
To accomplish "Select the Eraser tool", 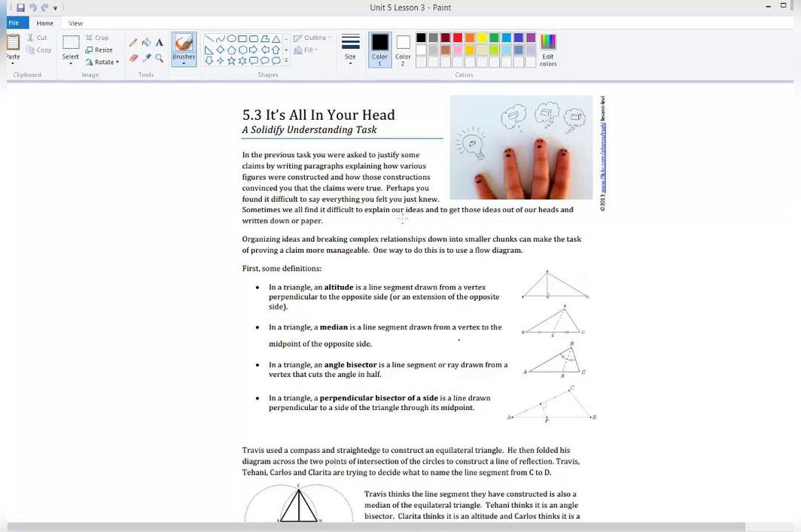I will click(133, 58).
